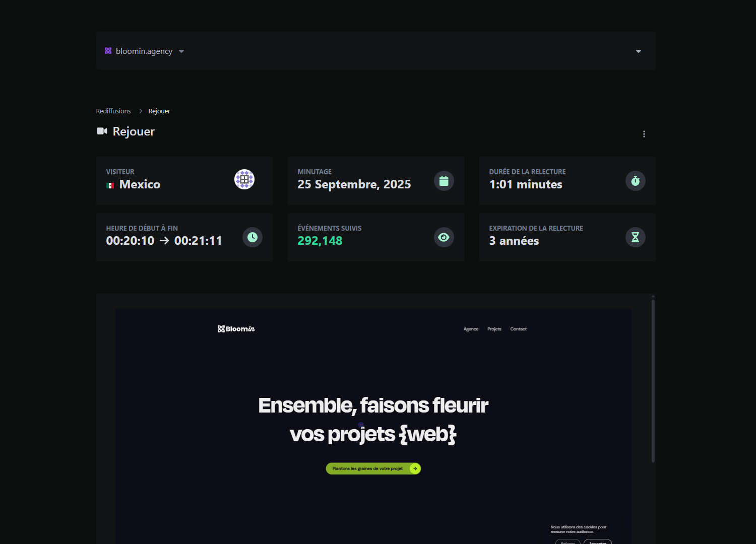Click the 292,148 tracked events value
Image resolution: width=756 pixels, height=544 pixels.
[320, 241]
